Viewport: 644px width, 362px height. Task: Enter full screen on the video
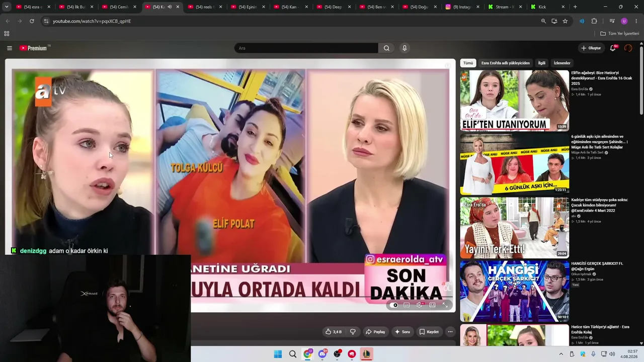[x=445, y=305]
